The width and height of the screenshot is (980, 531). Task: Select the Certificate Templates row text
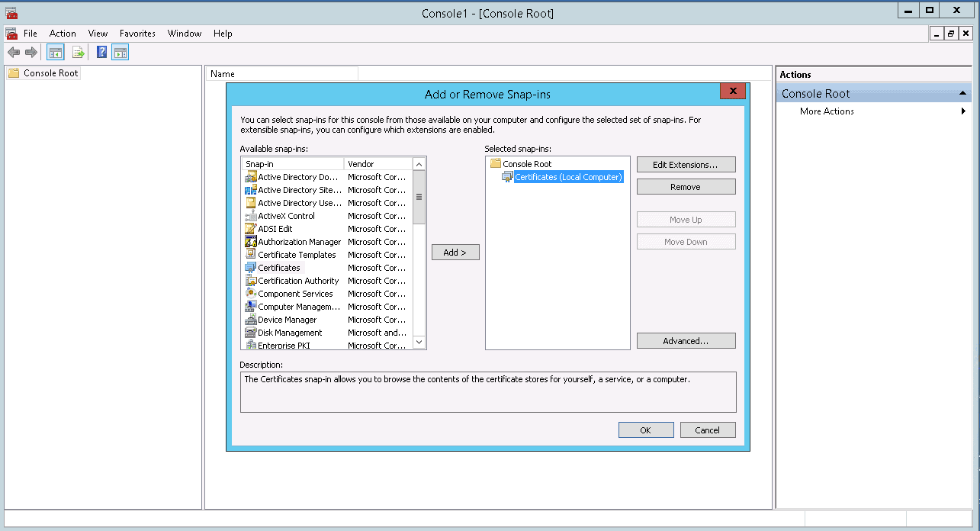click(297, 255)
